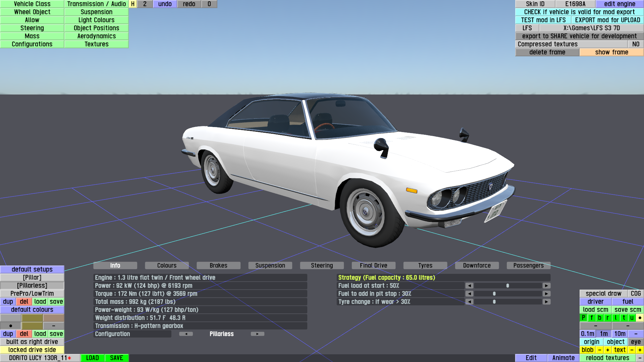Click the 'P' view button in green row
This screenshot has width=644, height=362.
pyautogui.click(x=583, y=318)
